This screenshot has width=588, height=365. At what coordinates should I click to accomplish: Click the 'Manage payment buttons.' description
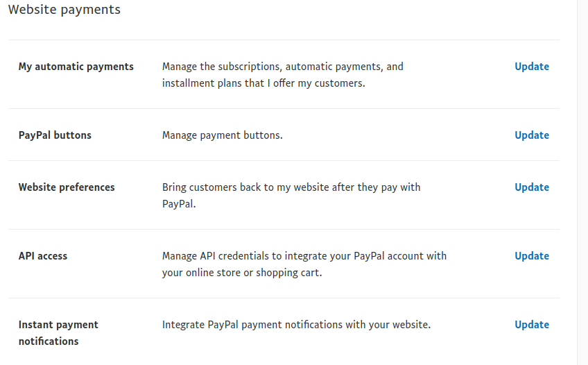[222, 135]
